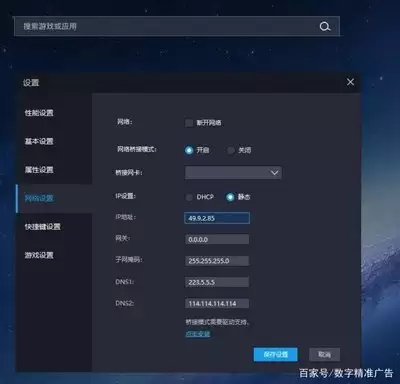This screenshot has width=400, height=384.
Task: Expand the 桥接网卡 dropdown
Action: tap(233, 173)
